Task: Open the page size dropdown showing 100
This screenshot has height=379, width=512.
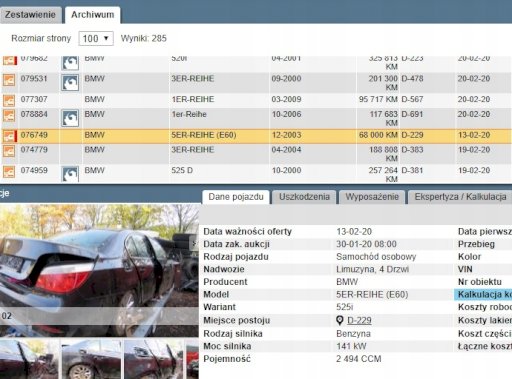Action: click(x=96, y=38)
